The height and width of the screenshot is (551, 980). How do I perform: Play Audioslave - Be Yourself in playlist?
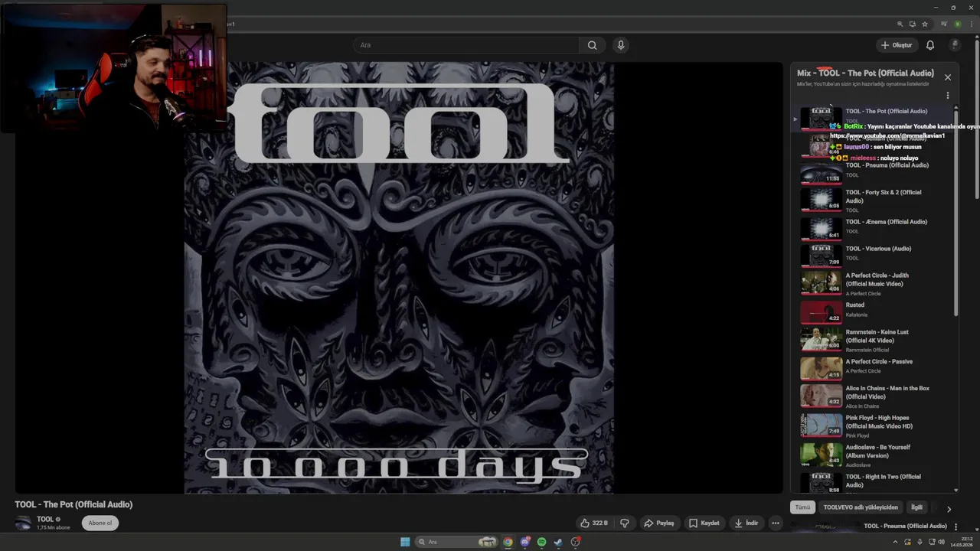click(x=873, y=455)
